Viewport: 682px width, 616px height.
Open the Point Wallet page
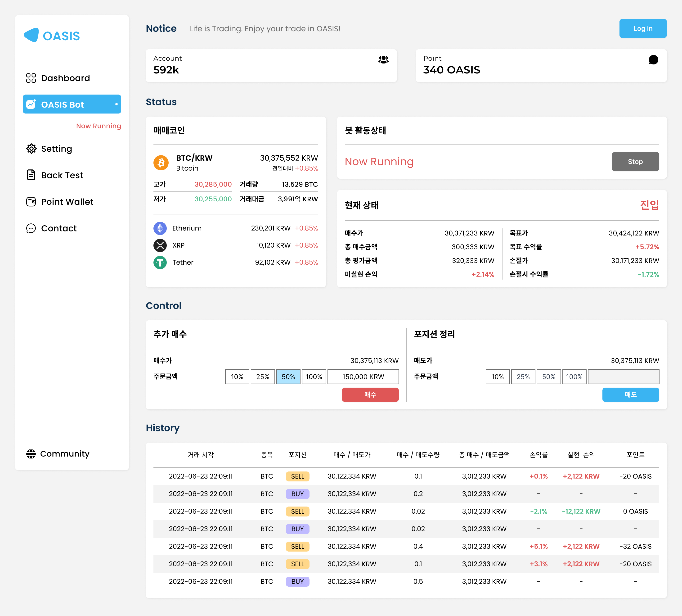pyautogui.click(x=72, y=202)
